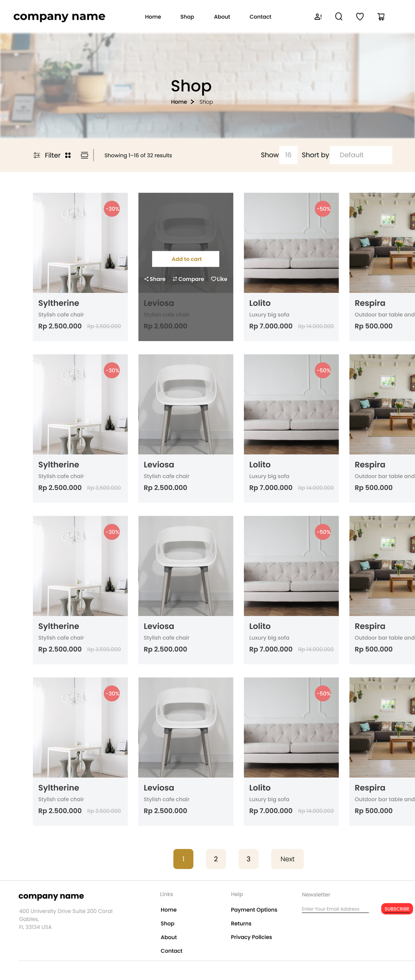Open the user account icon
Viewport: 415px width, 980px height.
(x=318, y=16)
